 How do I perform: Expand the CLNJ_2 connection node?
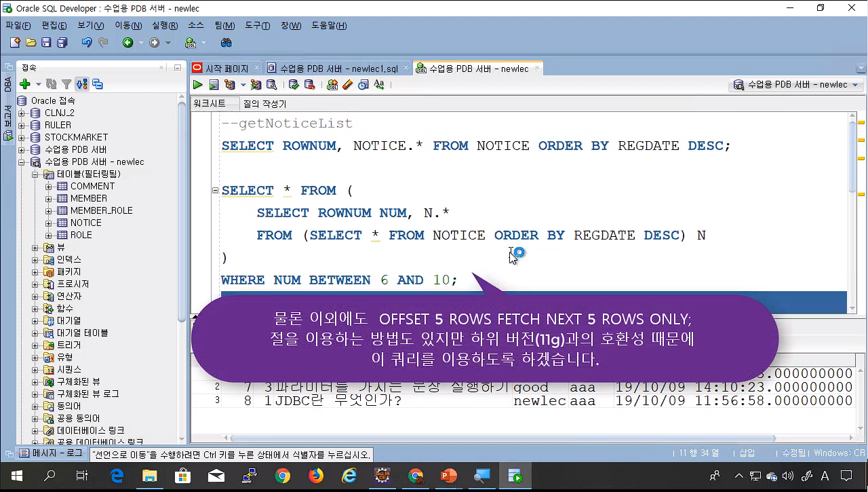point(21,113)
